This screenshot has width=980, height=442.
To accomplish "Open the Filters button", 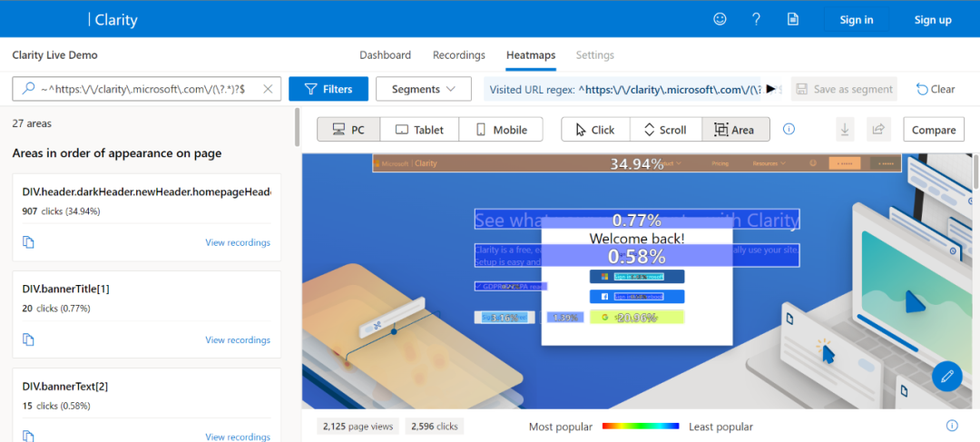I will click(328, 89).
